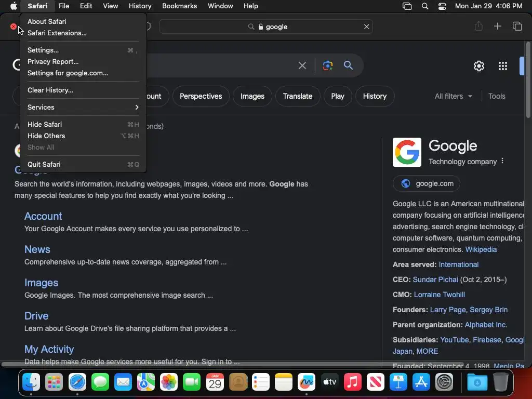Choose Hide Others
The image size is (532, 399).
point(83,136)
